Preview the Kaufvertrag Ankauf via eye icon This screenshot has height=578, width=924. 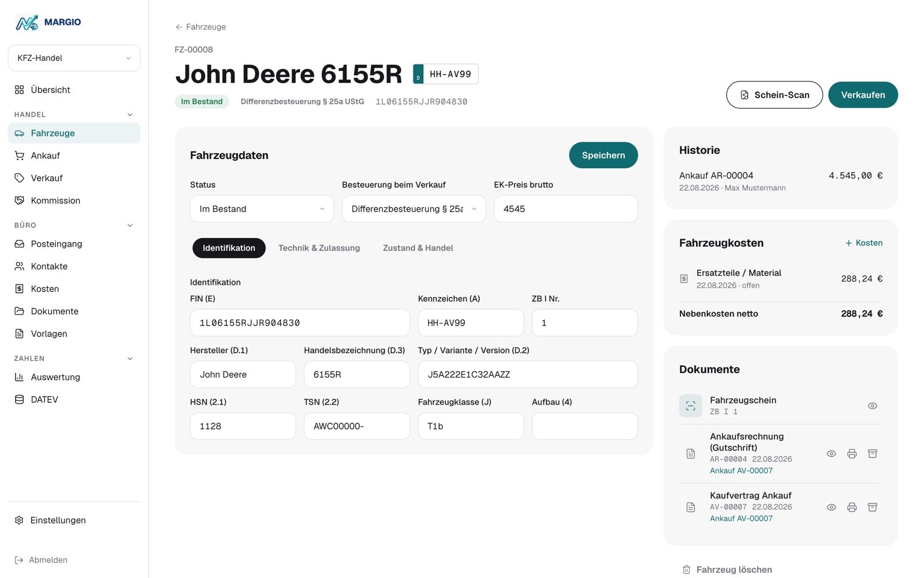click(x=832, y=507)
